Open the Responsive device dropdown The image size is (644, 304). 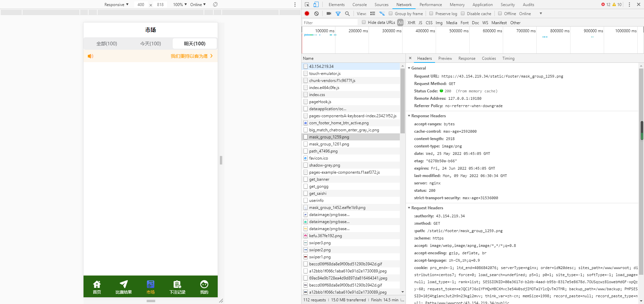click(x=116, y=4)
